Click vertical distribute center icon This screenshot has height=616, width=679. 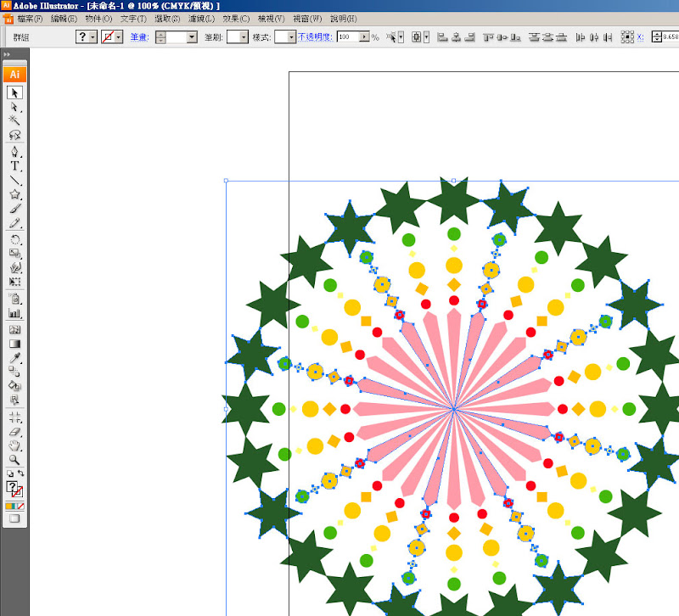547,37
